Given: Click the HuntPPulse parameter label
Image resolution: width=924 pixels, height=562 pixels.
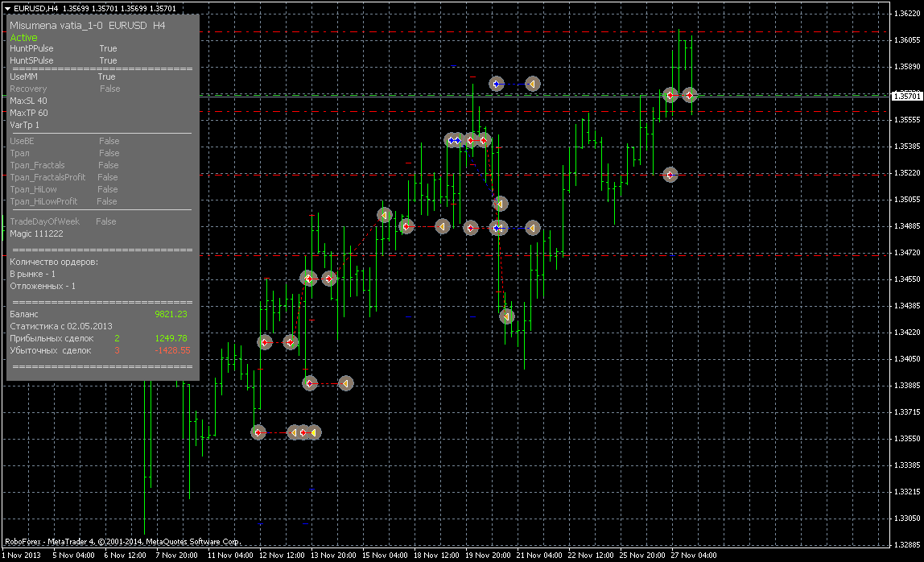Looking at the screenshot, I should click(x=32, y=48).
